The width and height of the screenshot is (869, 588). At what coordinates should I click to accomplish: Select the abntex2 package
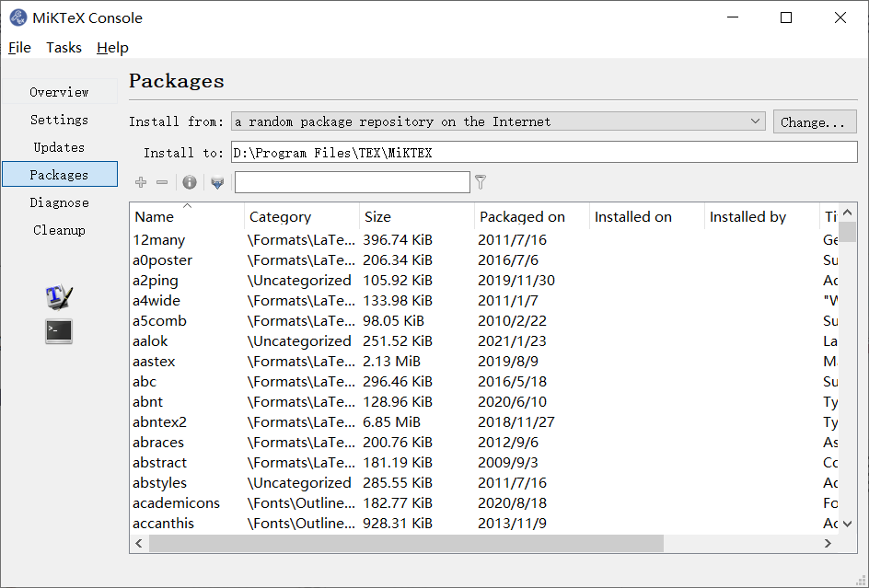point(485,421)
